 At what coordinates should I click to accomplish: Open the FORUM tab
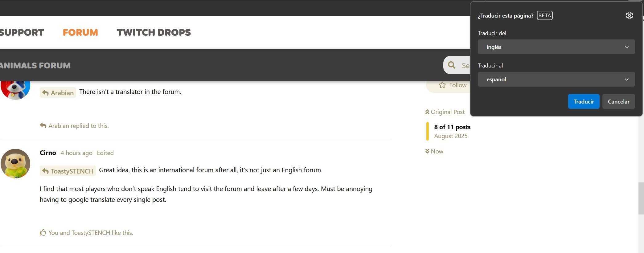[80, 32]
